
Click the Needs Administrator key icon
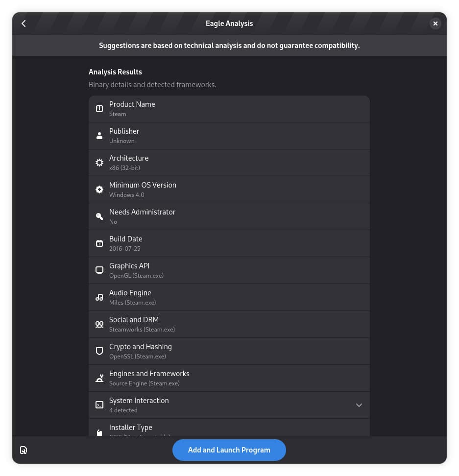tap(99, 216)
